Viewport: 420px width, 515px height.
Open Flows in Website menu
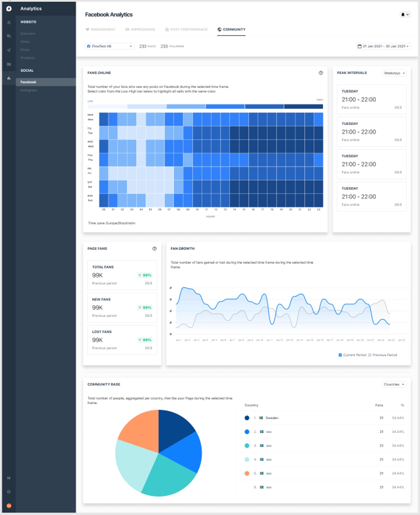(25, 42)
